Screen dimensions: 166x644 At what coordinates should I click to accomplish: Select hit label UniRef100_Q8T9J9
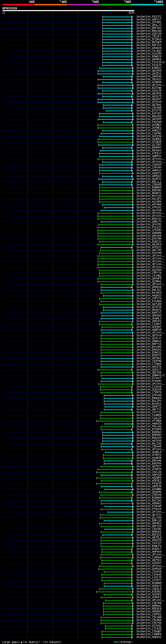pos(149,335)
